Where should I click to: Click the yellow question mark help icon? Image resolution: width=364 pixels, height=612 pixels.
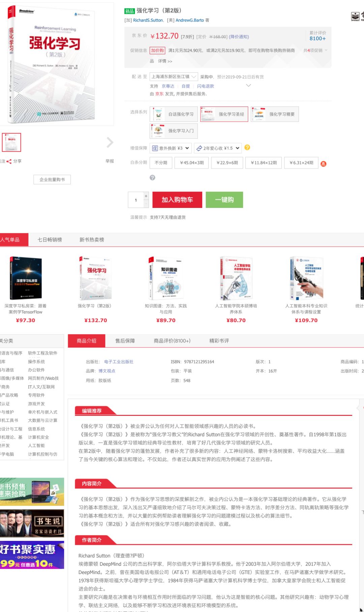tap(247, 148)
